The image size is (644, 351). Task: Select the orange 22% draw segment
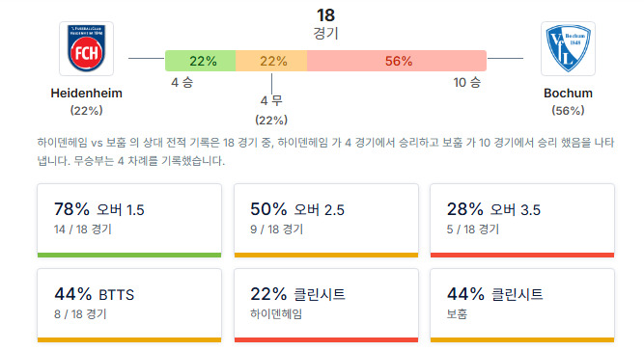(x=271, y=61)
